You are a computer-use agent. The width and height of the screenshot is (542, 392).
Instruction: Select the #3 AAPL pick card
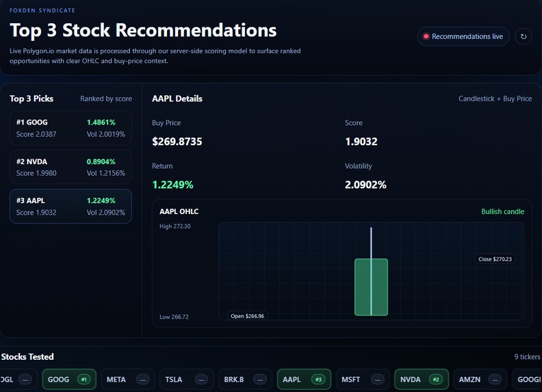click(x=70, y=207)
